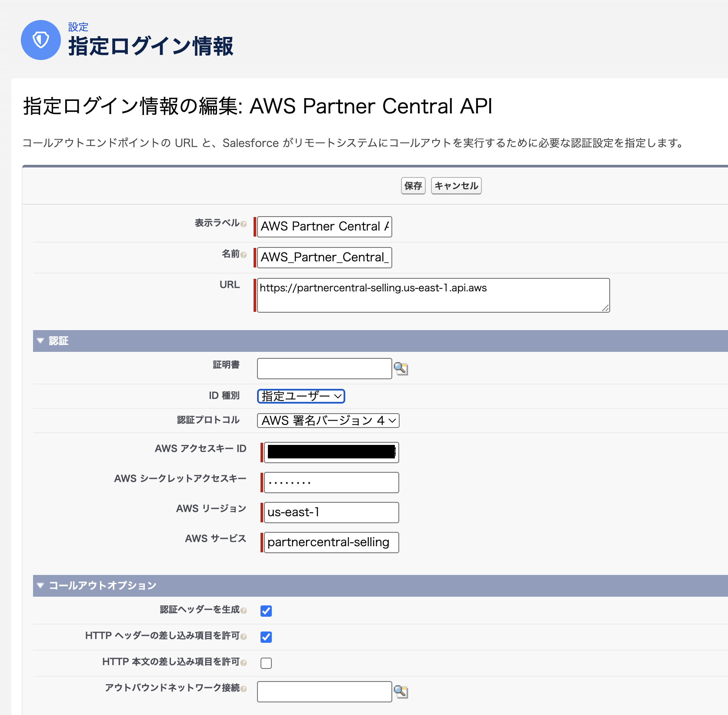The image size is (728, 715).
Task: Open the ID 種別 dropdown
Action: click(301, 396)
